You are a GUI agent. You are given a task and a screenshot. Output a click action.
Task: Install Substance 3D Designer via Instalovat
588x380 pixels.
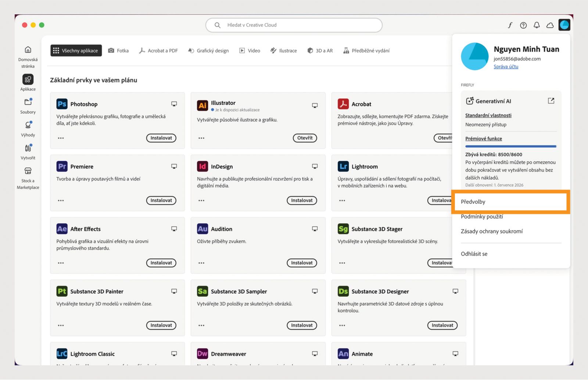pyautogui.click(x=442, y=325)
